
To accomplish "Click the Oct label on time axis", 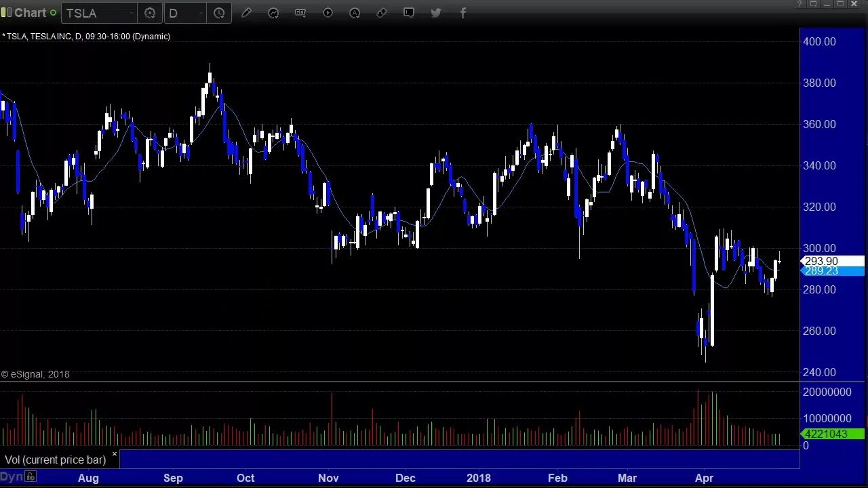I will (x=245, y=478).
